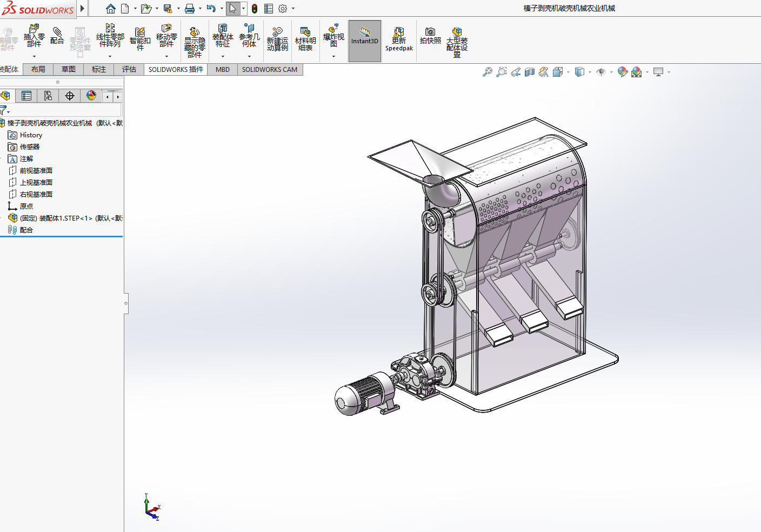Screen dimensions: 761x532
Task: Click 新建运动算例 New Motion Study
Action: (x=277, y=39)
